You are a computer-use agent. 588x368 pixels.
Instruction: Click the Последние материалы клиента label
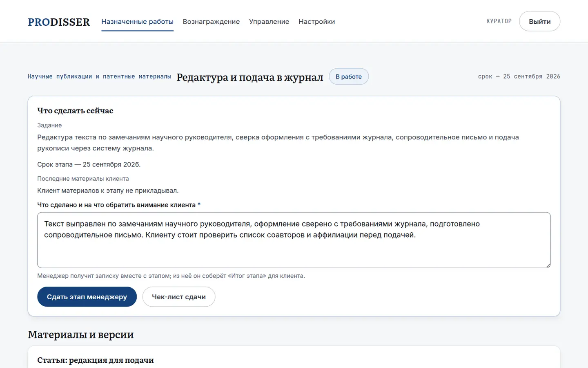click(83, 179)
